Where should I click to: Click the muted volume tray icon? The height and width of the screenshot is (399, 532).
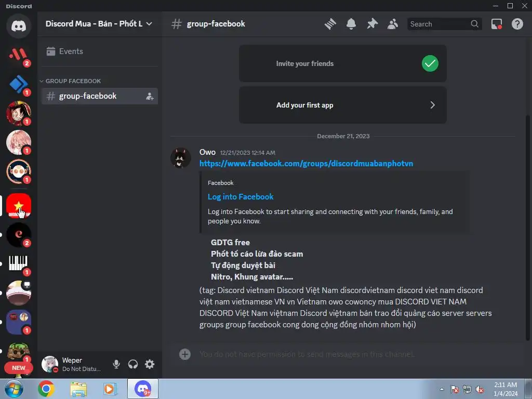point(480,389)
